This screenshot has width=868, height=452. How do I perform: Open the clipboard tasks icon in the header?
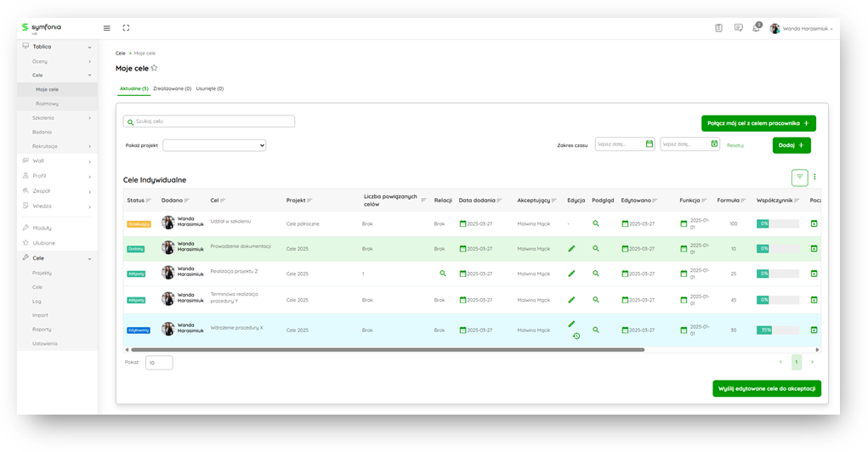tap(718, 28)
